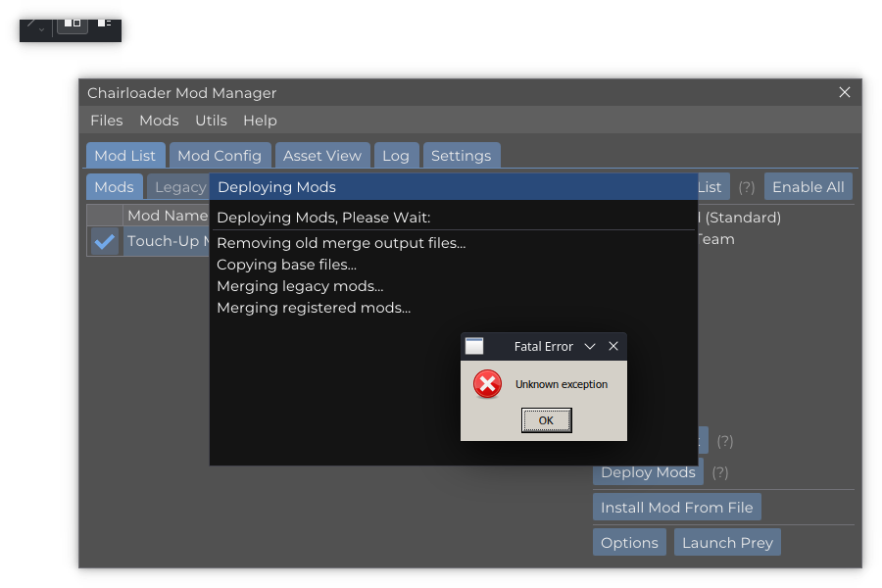
Task: Click Install Mod From File
Action: click(x=676, y=507)
